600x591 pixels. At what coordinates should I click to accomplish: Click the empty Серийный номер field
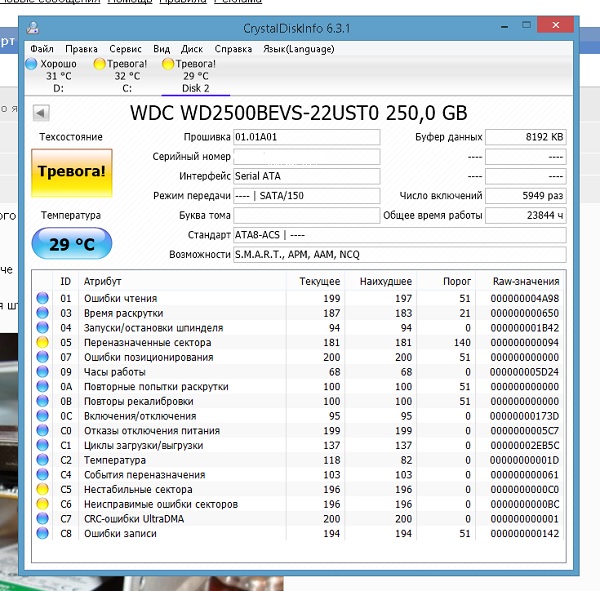click(x=307, y=157)
